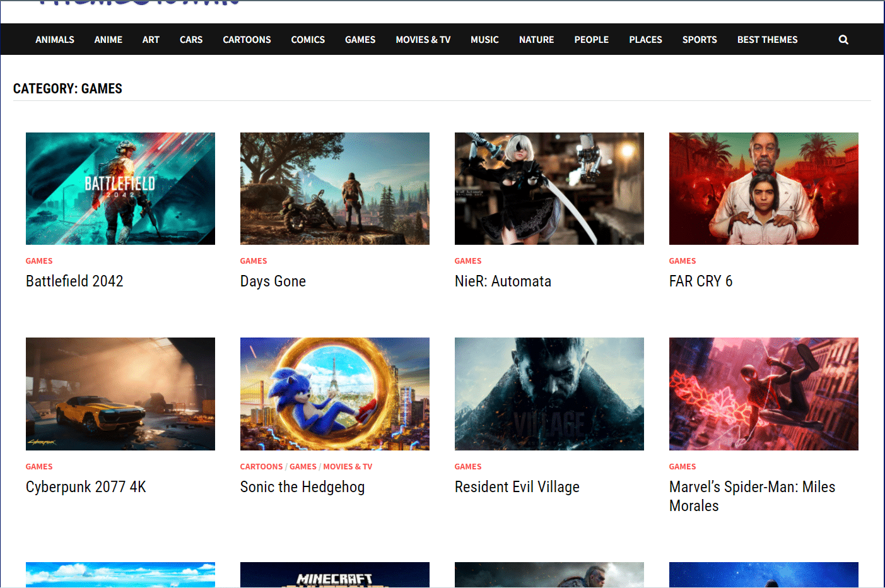Open the Sports category
Viewport: 885px width, 588px height.
(700, 40)
